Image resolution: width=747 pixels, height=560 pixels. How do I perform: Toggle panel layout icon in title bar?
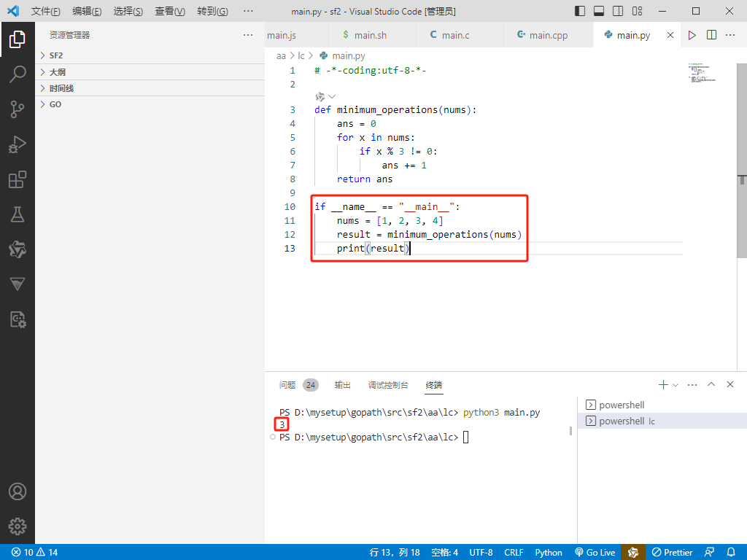click(x=599, y=11)
